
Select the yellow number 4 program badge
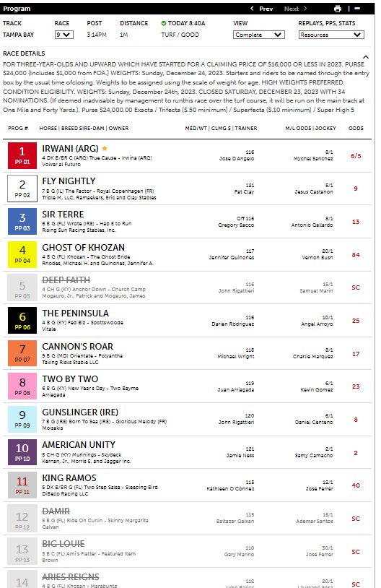coord(22,254)
